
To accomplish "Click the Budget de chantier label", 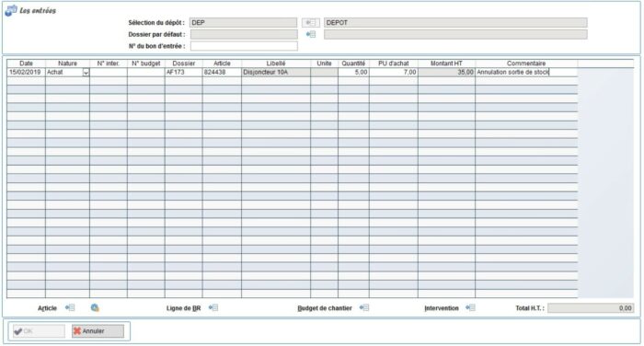I will (325, 308).
